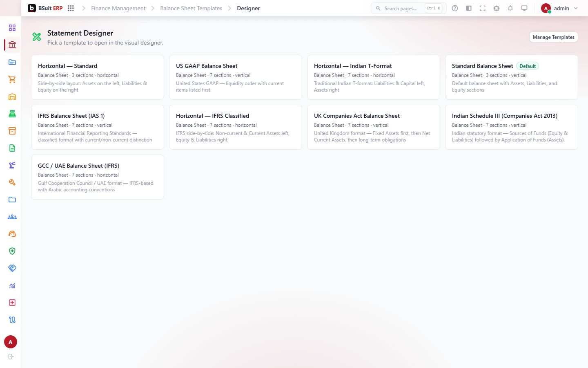
Task: Open the Finance bank icon in sidebar
Action: (12, 45)
